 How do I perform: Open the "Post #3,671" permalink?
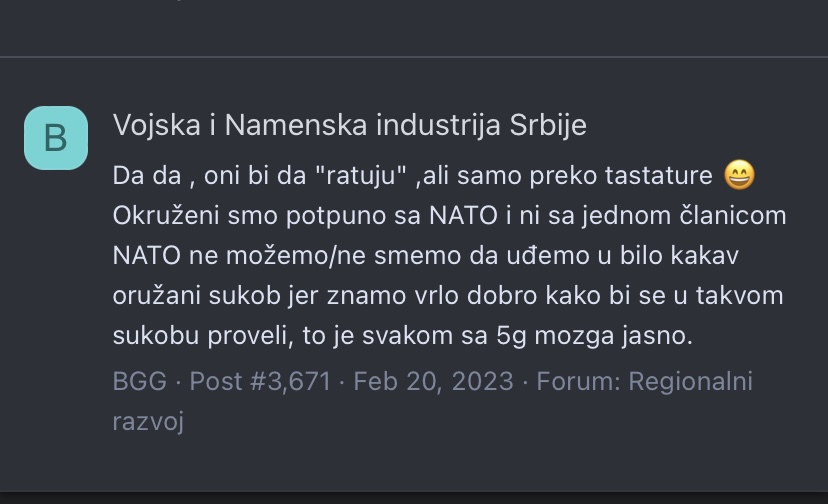[x=260, y=381]
